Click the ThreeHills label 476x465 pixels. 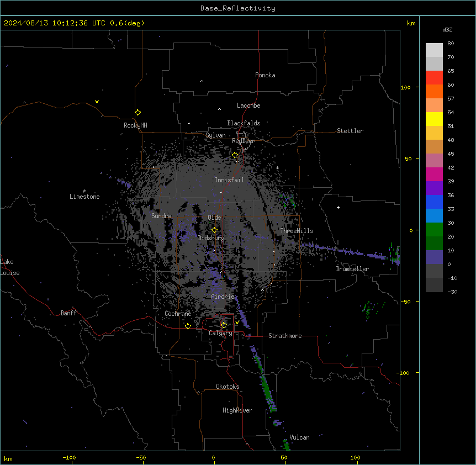pyautogui.click(x=297, y=231)
